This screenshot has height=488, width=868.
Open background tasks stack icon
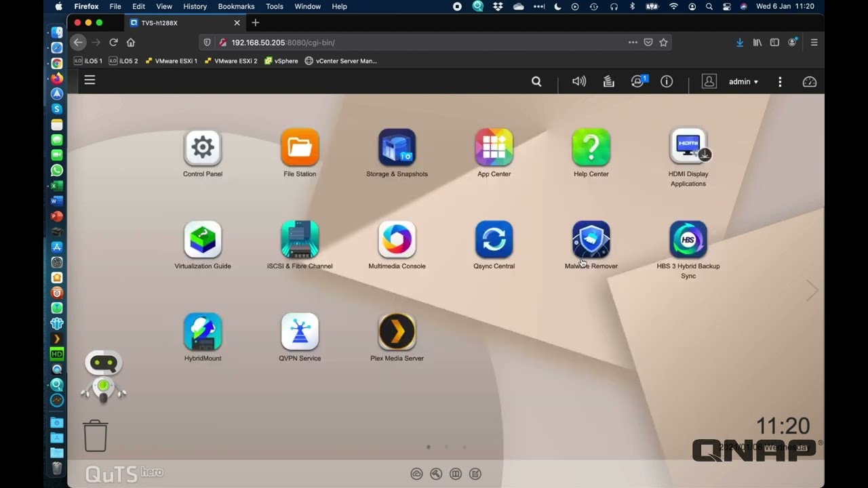coord(608,81)
